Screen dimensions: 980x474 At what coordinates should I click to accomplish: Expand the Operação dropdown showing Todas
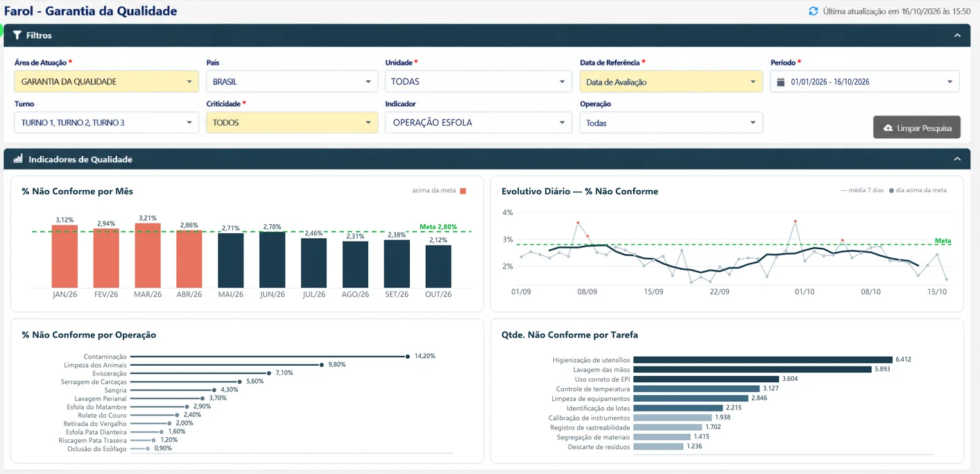(x=671, y=122)
